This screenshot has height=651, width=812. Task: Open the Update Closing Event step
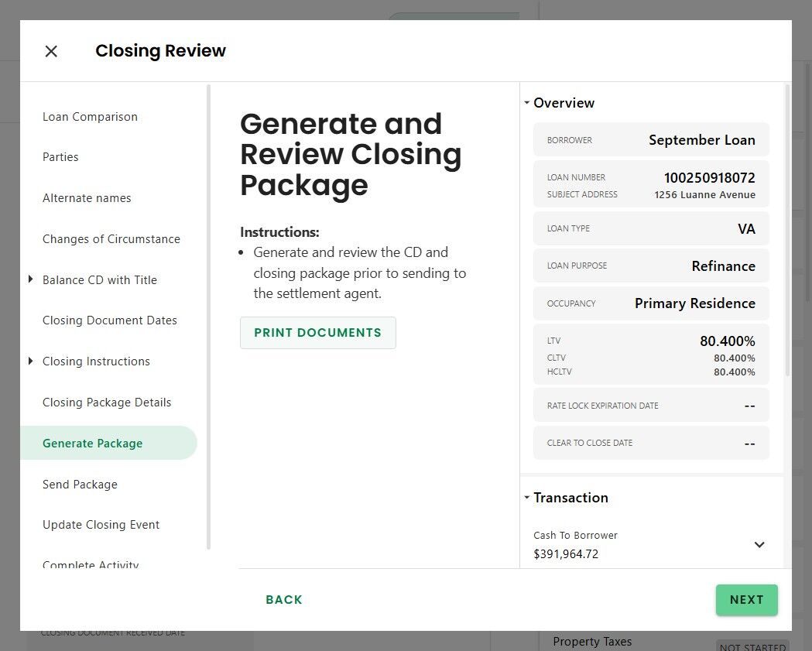101,525
